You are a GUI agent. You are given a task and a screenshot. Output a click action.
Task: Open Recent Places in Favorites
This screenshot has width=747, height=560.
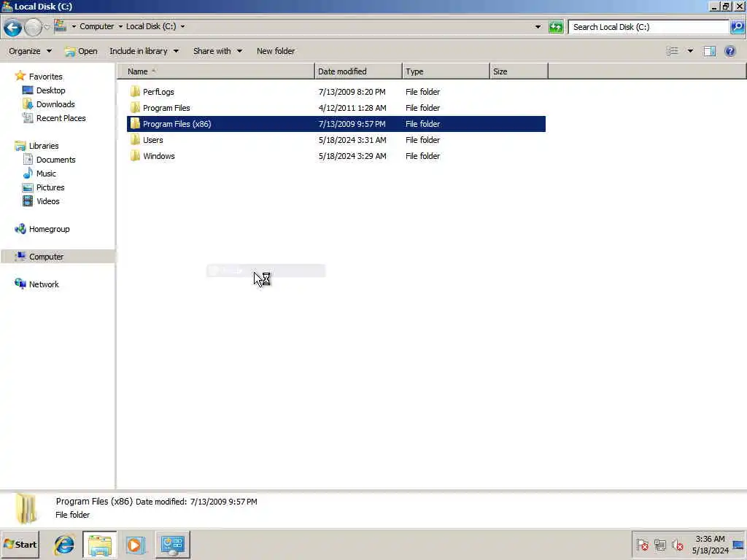pos(61,118)
